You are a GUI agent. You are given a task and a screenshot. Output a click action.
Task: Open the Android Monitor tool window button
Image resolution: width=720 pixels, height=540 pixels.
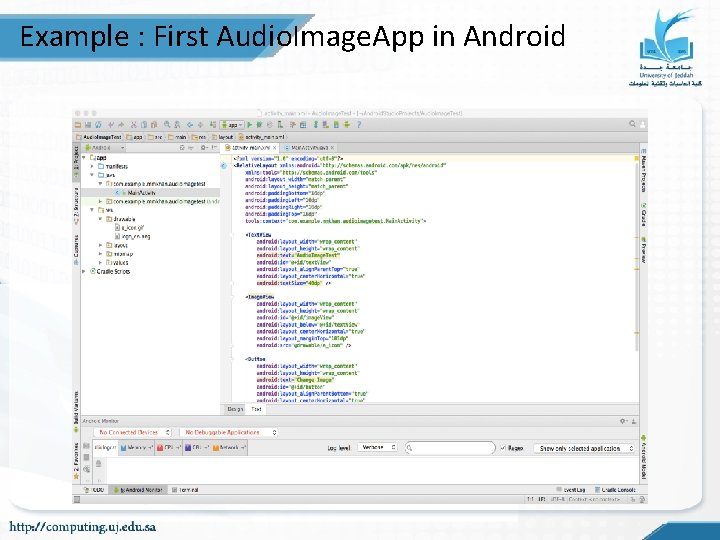click(138, 490)
